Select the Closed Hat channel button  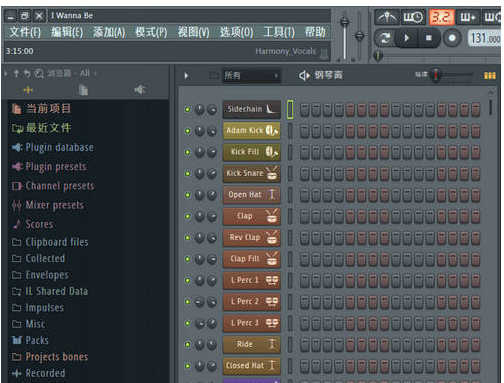click(x=252, y=366)
